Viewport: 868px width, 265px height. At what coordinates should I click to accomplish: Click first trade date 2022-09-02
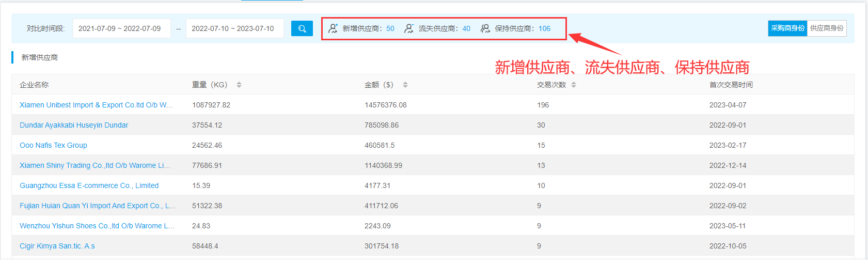click(728, 206)
